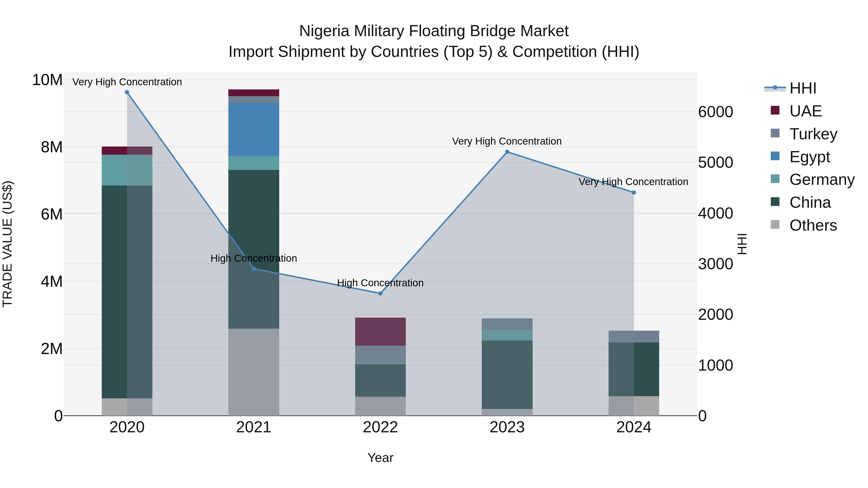
Task: Click the 2022 x-axis label
Action: coord(380,427)
